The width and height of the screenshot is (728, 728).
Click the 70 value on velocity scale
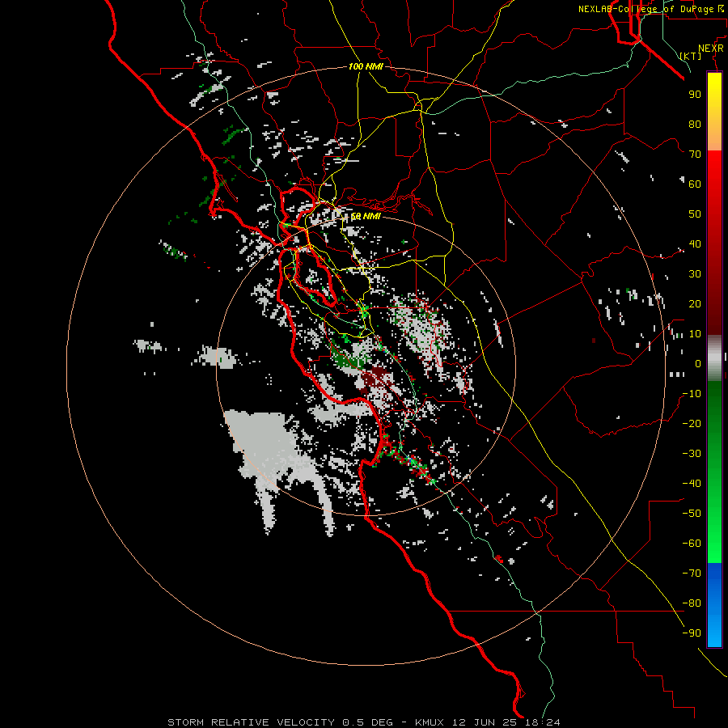click(x=695, y=154)
